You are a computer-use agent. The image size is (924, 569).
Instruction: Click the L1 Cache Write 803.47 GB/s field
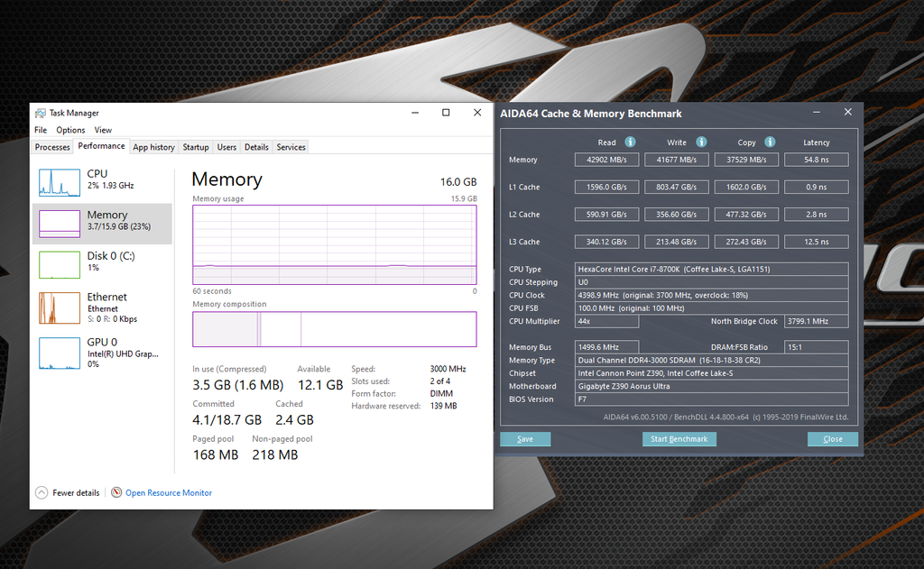[677, 188]
